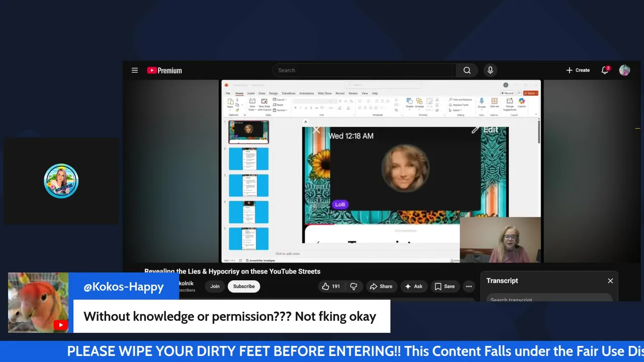Click the YouTube search magnifier button
This screenshot has height=362, width=644.
(467, 70)
